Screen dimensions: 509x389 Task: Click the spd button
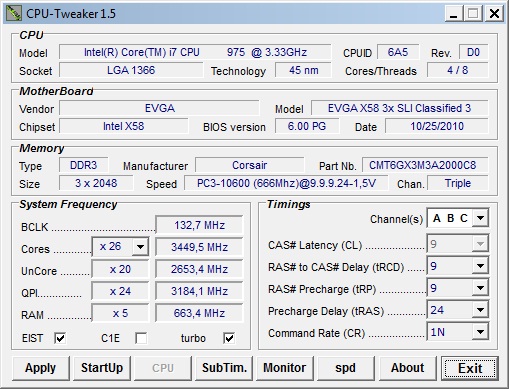coord(346,368)
